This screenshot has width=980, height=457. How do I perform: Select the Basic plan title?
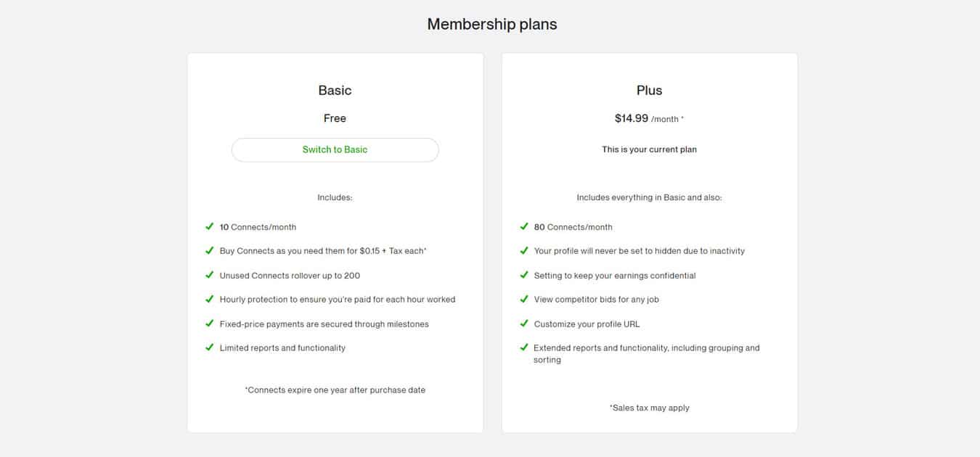click(335, 91)
